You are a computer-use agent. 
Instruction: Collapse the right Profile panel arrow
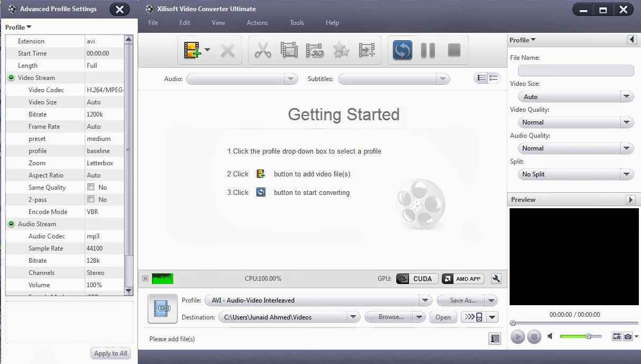631,40
